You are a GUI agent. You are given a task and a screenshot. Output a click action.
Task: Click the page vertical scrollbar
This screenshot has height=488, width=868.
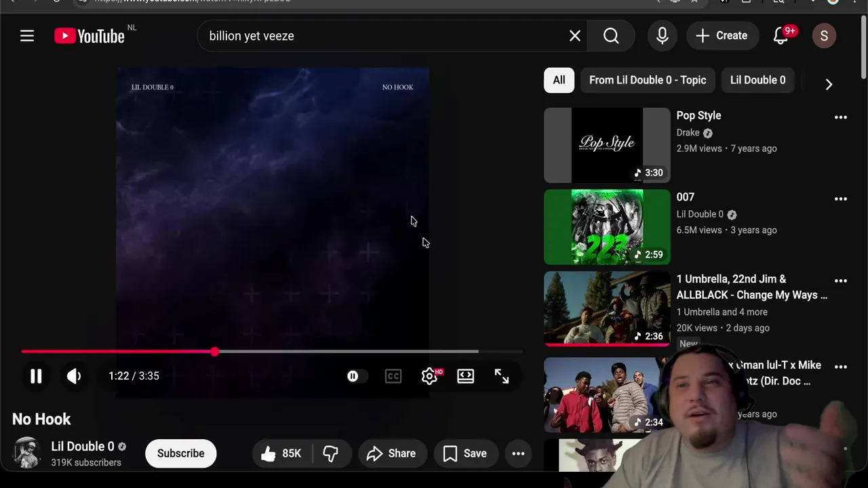tap(863, 47)
